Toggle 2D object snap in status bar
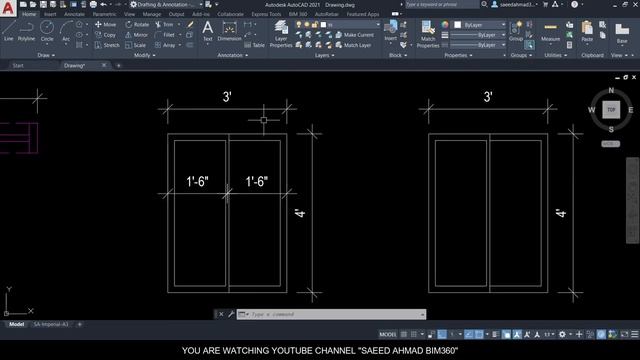The height and width of the screenshot is (360, 640). coord(479,334)
